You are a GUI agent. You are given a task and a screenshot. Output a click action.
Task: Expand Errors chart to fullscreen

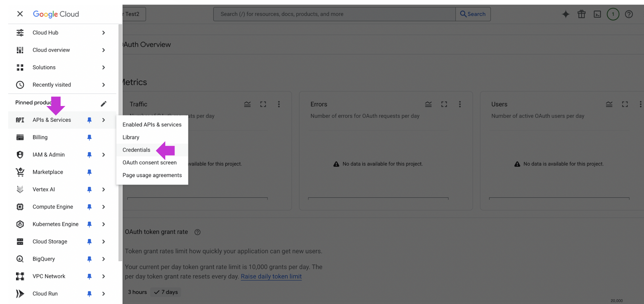(444, 104)
